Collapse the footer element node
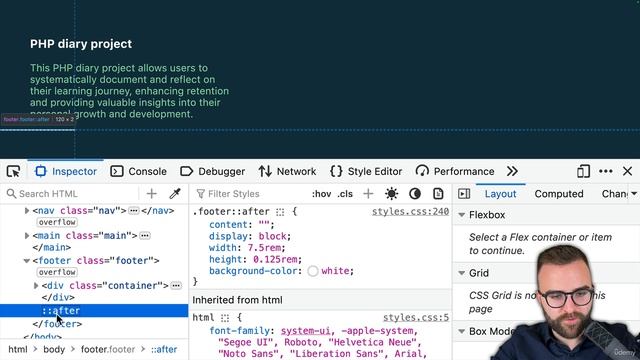 pyautogui.click(x=27, y=260)
